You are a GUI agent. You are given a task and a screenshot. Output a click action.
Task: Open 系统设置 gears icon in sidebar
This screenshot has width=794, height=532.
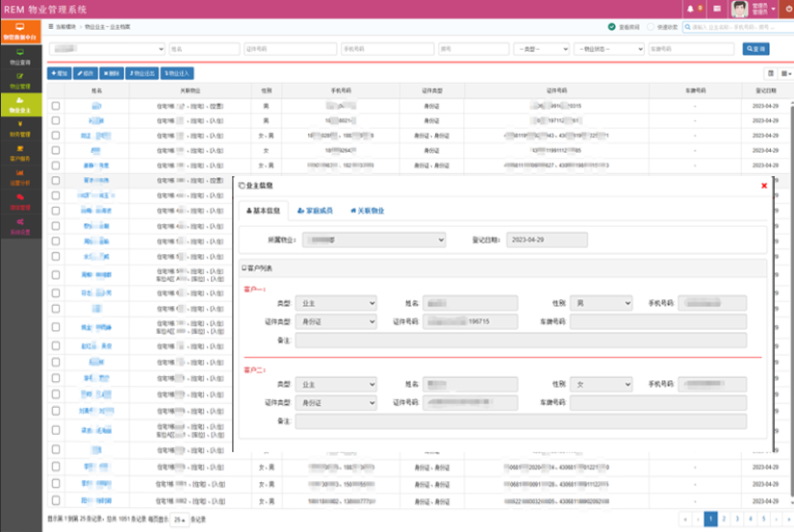click(20, 227)
